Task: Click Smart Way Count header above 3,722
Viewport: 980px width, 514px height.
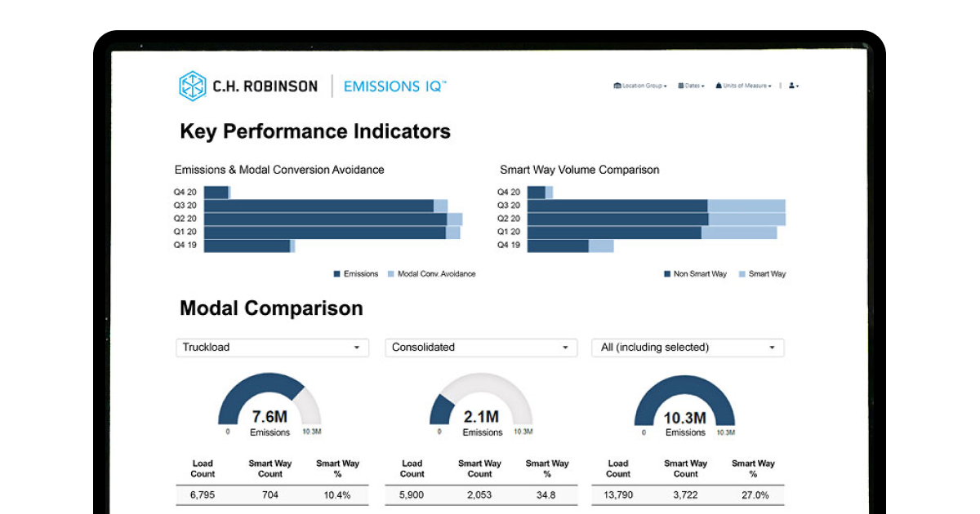Action: 686,468
